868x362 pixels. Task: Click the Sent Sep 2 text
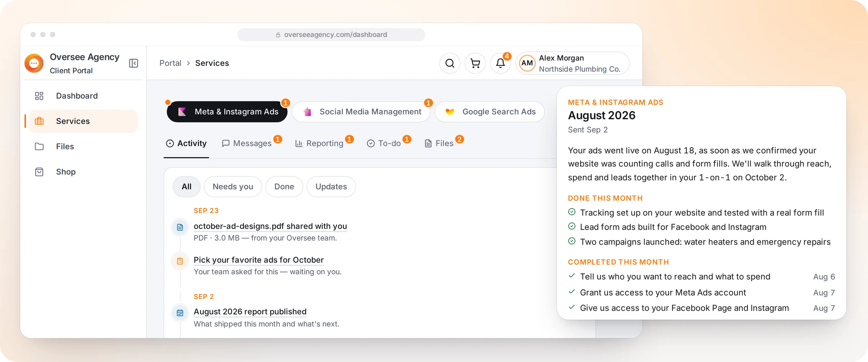[x=588, y=130]
